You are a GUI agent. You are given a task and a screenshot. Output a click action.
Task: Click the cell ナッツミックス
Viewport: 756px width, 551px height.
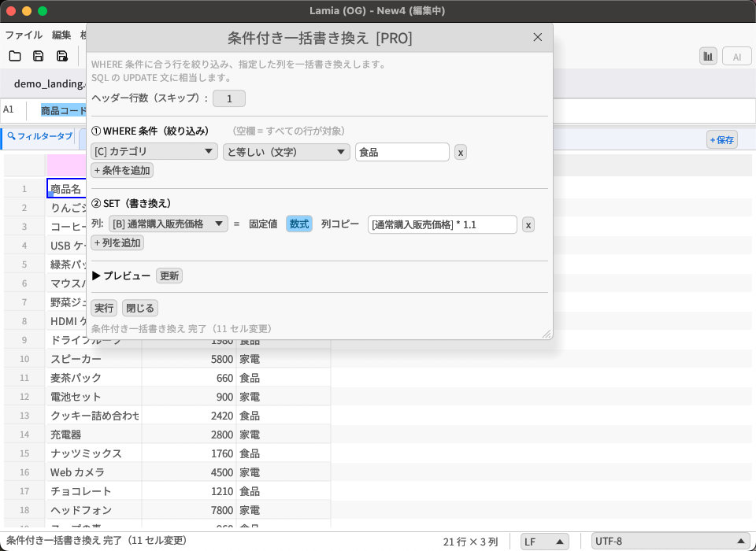tap(94, 453)
